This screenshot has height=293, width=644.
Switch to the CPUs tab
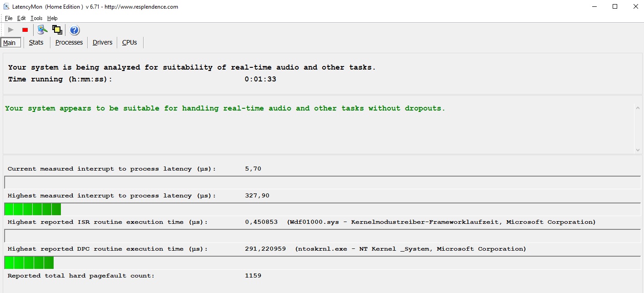coord(130,42)
